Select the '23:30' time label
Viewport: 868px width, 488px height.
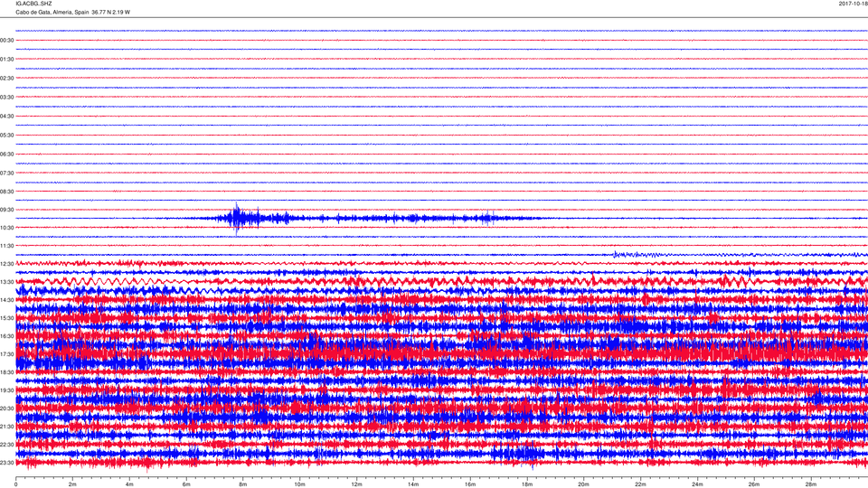pos(7,463)
